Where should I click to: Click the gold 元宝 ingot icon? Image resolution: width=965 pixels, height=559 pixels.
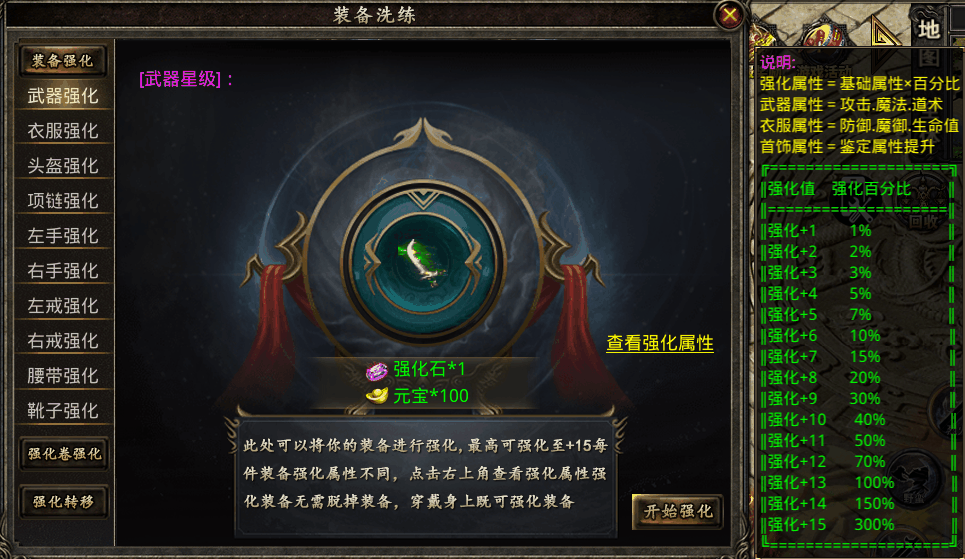click(x=377, y=395)
